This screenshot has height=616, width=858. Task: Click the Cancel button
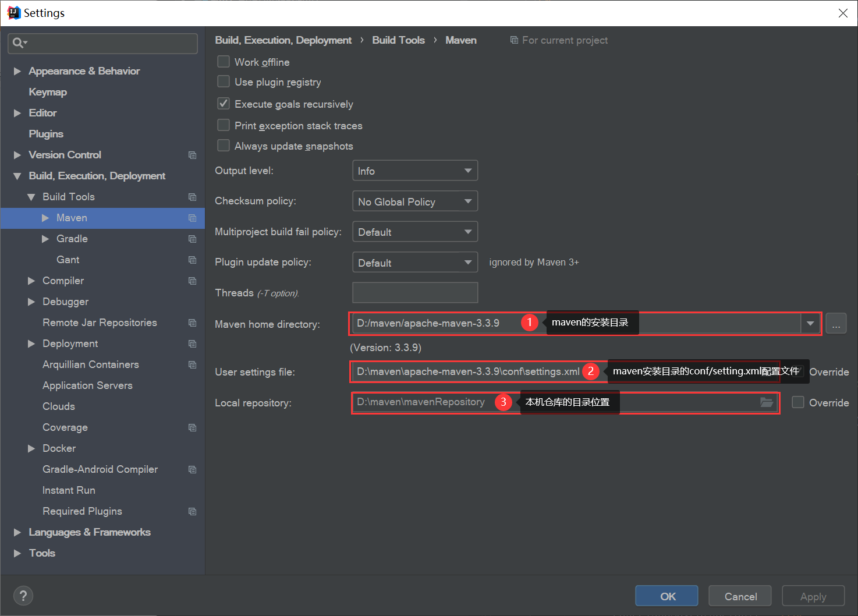pyautogui.click(x=740, y=596)
